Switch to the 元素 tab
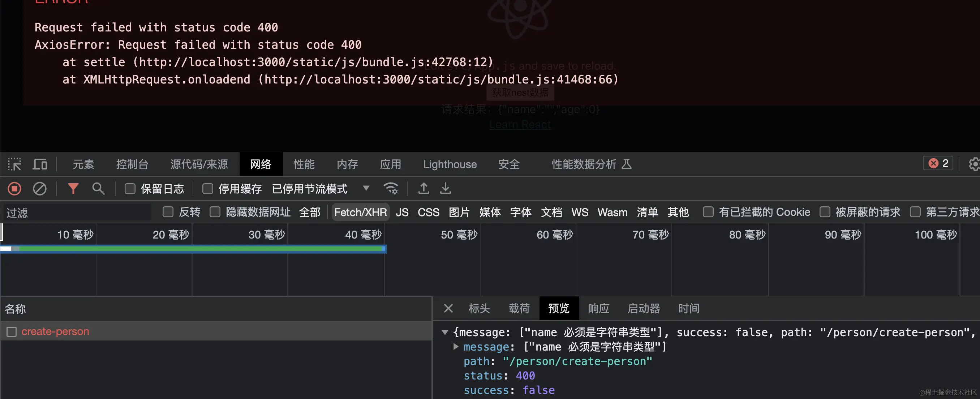This screenshot has width=980, height=399. point(83,164)
